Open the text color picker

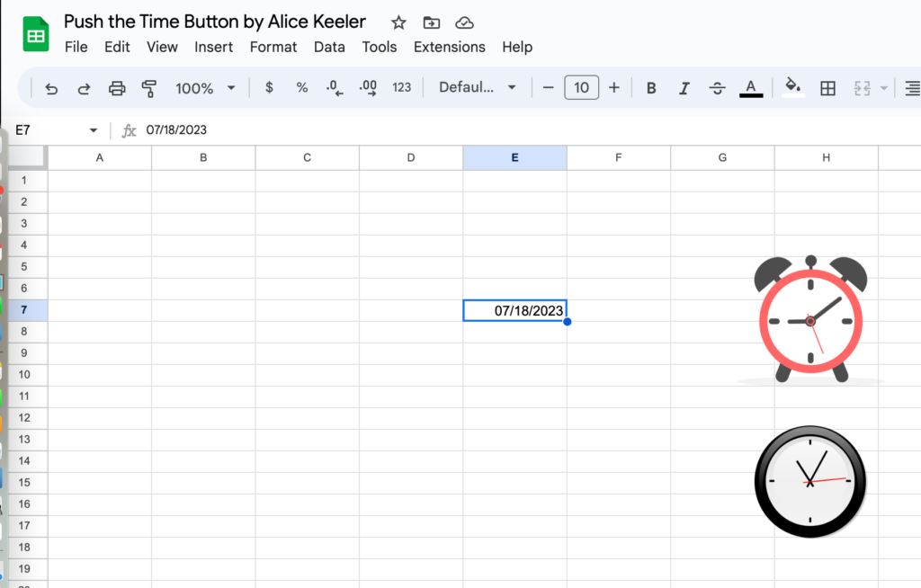pos(751,88)
